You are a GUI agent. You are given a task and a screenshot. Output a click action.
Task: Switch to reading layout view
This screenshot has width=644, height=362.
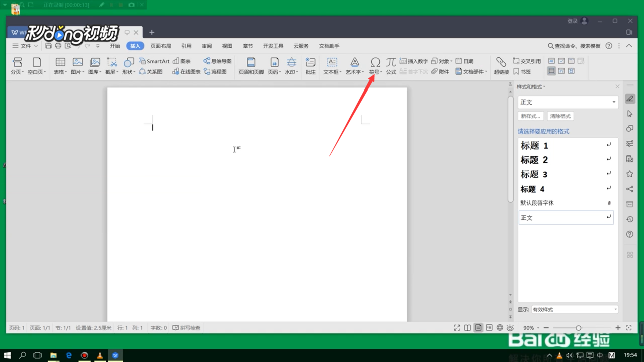click(x=467, y=328)
